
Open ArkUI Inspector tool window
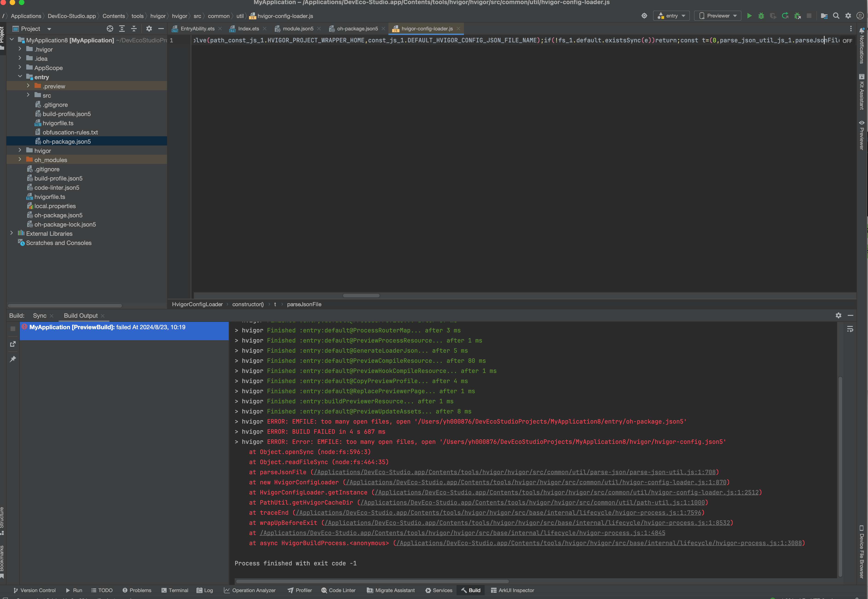tap(512, 590)
